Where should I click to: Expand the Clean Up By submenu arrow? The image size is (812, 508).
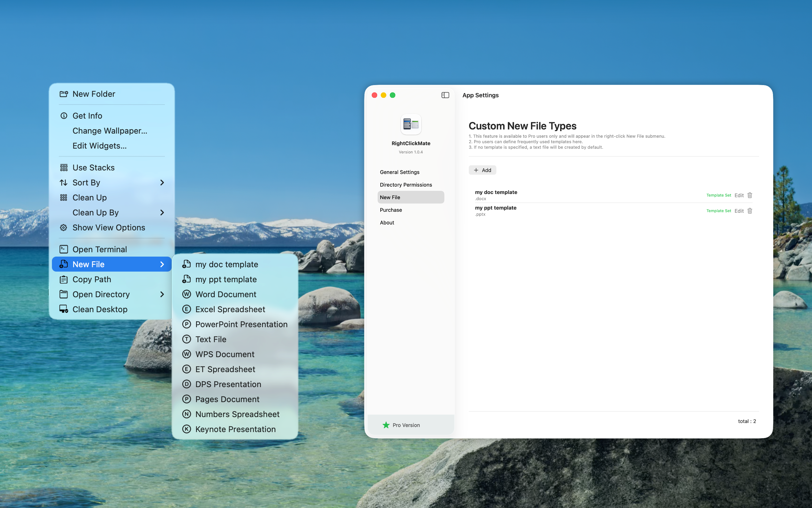162,213
